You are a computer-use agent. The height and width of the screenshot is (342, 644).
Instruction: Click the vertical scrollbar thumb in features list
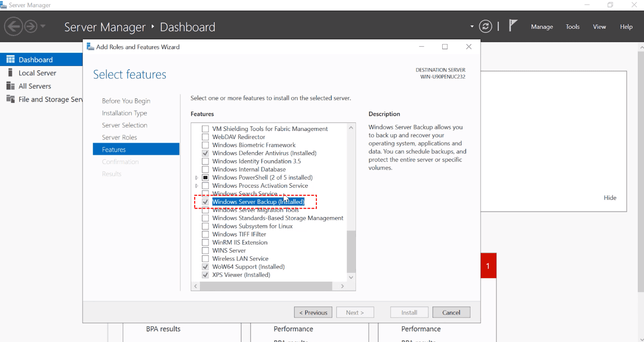point(351,252)
